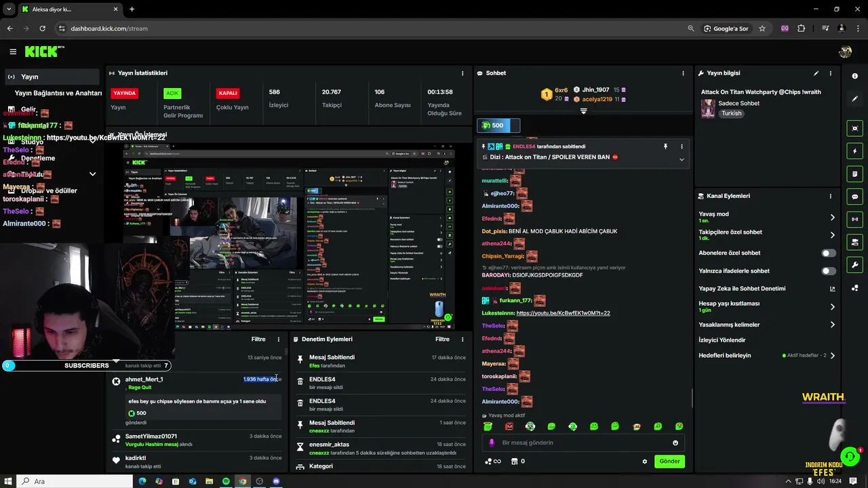Screen dimensions: 868x488
Task: Expand Yasaklanmış kelimeler settings
Action: (833, 325)
